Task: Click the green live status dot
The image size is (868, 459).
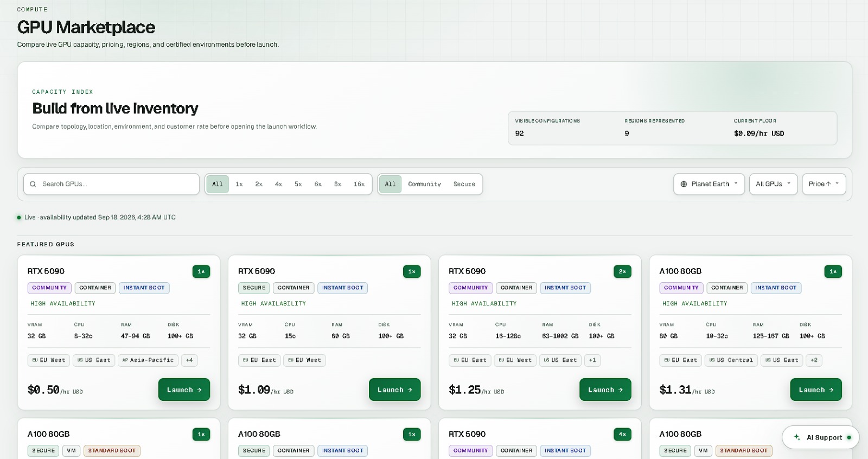Action: point(19,218)
